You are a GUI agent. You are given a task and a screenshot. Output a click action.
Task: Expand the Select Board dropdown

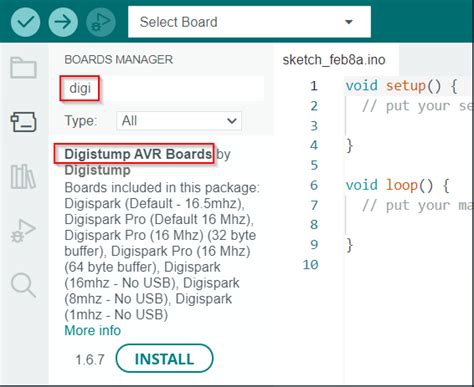[x=249, y=22]
